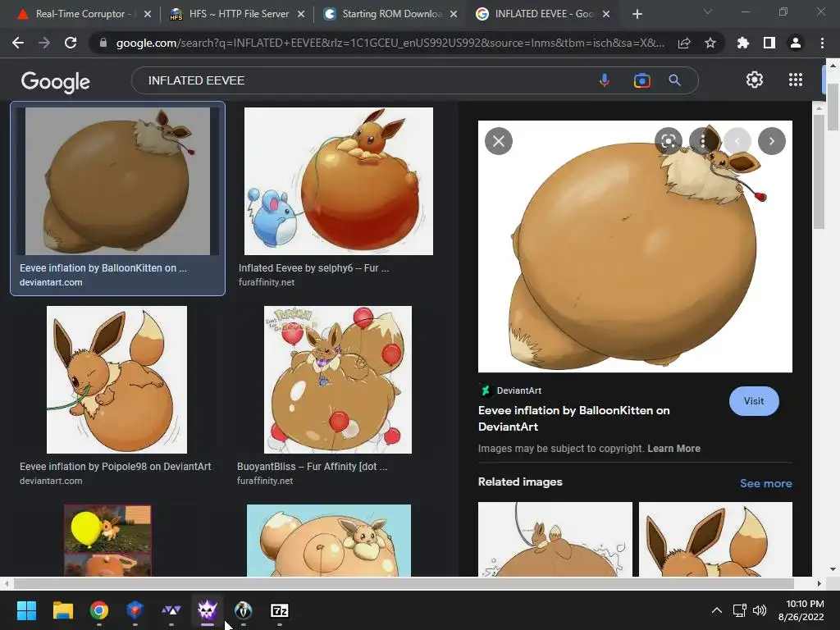Close the image preview panel
Viewport: 840px width, 630px height.
(498, 141)
